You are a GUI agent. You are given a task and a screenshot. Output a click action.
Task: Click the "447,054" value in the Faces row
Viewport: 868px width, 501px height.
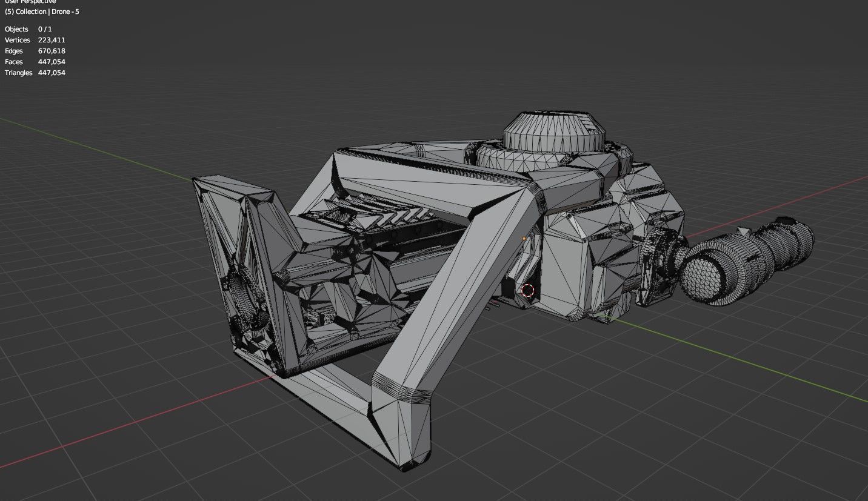pyautogui.click(x=51, y=62)
